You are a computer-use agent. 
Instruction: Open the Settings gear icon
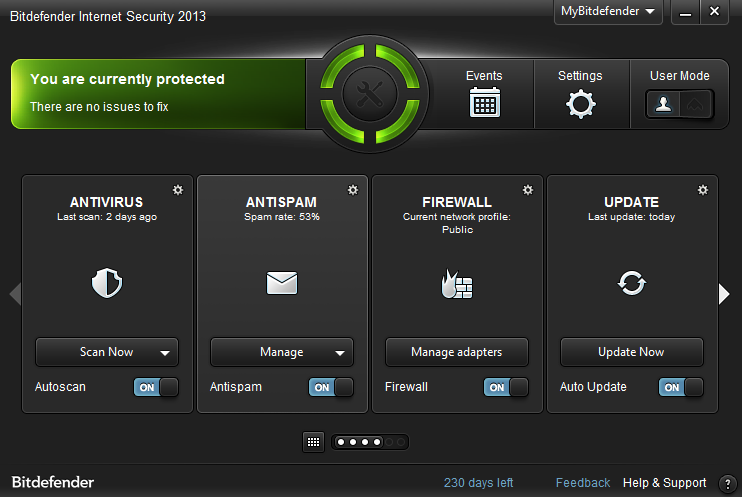point(581,104)
